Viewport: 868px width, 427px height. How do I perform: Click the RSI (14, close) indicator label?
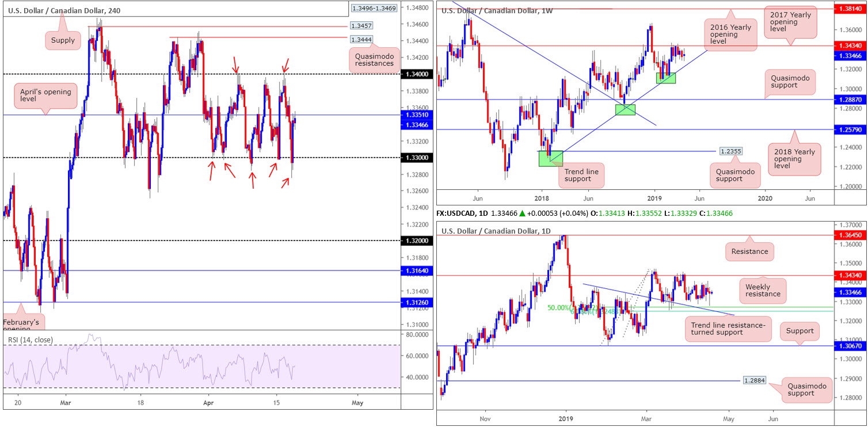pos(30,340)
